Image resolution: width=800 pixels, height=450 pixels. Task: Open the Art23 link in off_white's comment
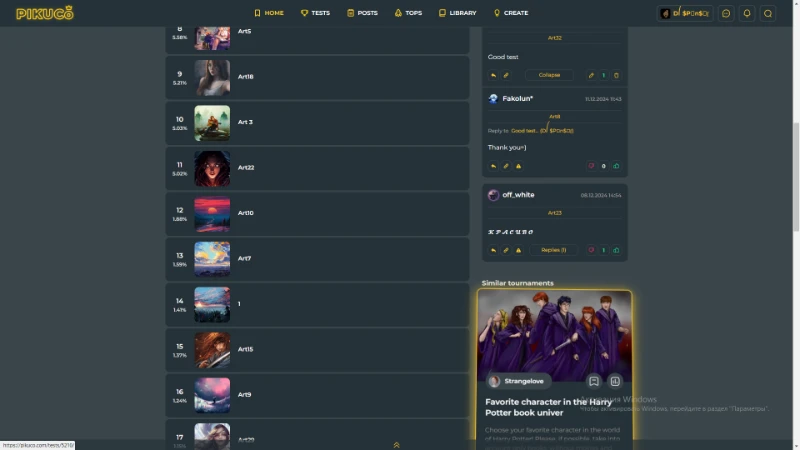(555, 213)
